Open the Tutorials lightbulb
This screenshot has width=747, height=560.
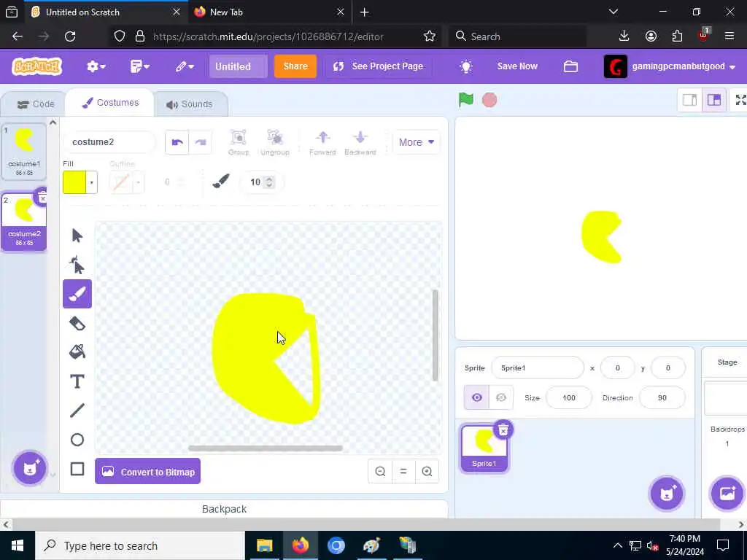pyautogui.click(x=466, y=66)
